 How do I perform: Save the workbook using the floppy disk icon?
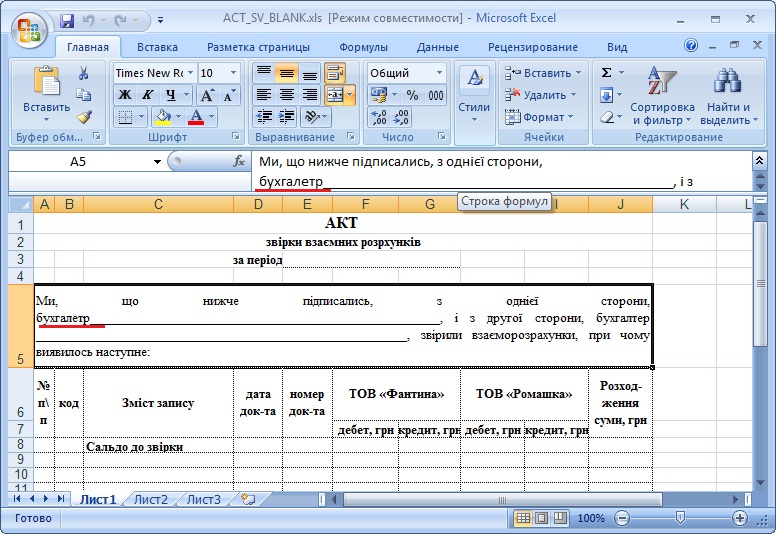(x=67, y=20)
